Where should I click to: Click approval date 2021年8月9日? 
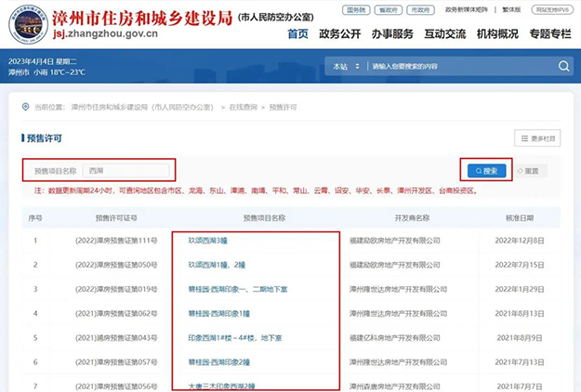point(520,338)
